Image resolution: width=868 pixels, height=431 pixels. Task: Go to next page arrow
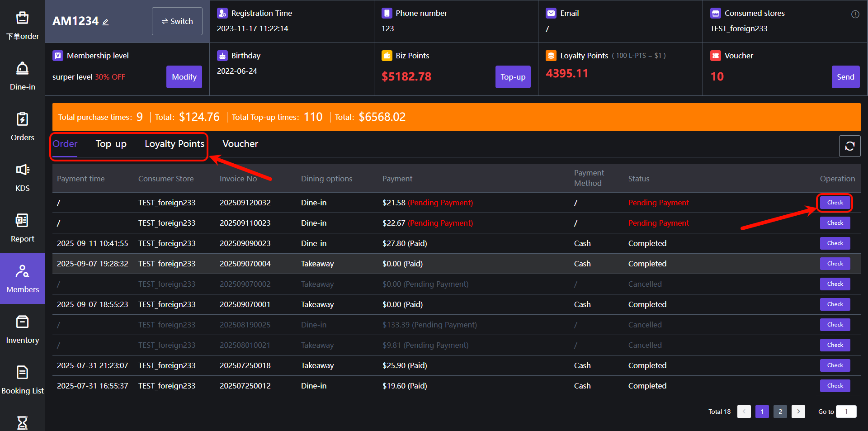(x=798, y=412)
